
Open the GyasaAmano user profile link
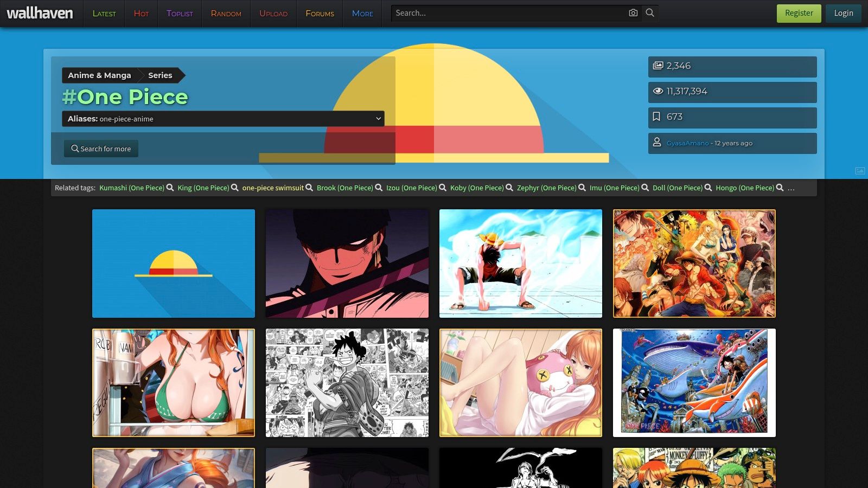(687, 143)
